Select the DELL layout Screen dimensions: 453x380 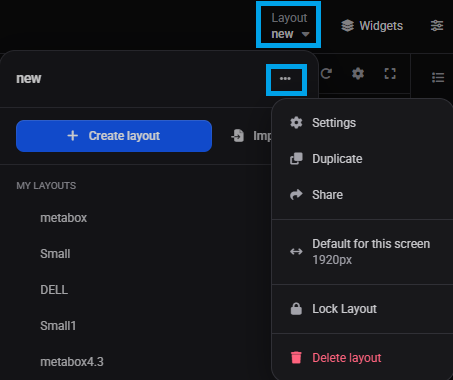(54, 290)
